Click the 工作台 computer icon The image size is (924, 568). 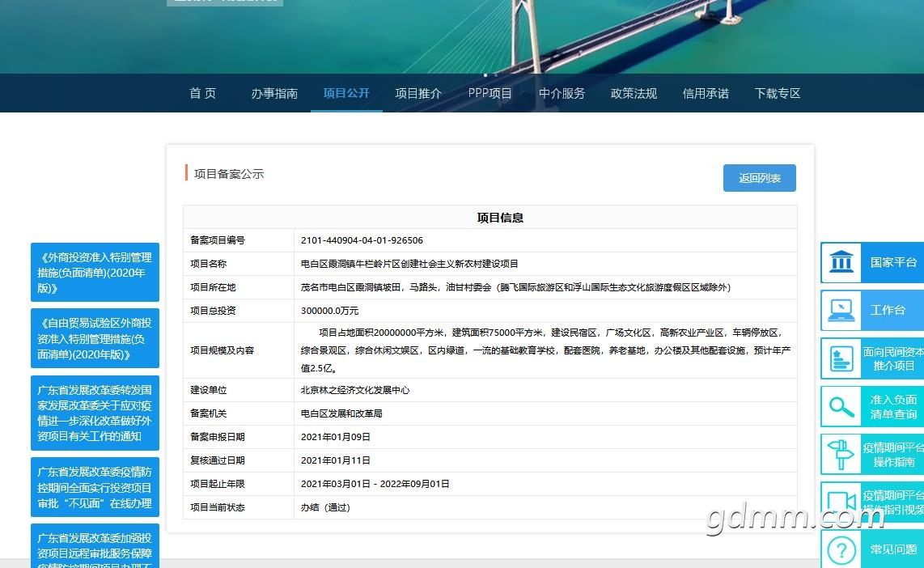841,310
